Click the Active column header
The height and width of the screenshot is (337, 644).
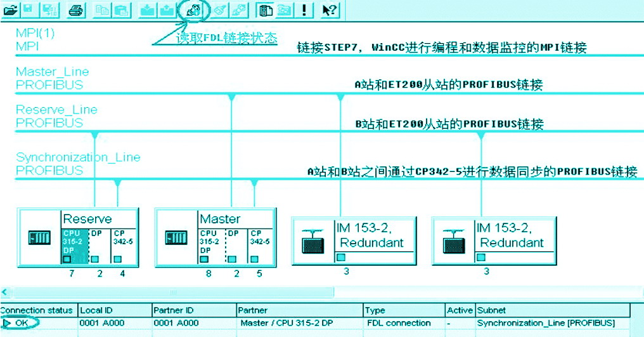[460, 310]
